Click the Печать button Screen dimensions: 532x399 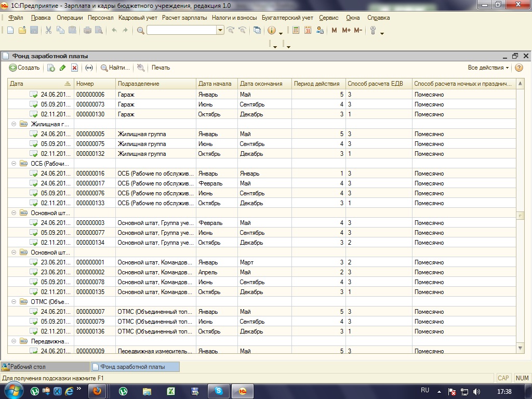tap(161, 68)
